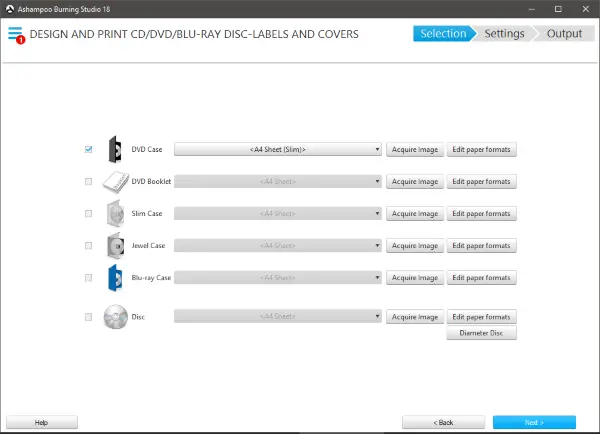Click the Disc label text
Image resolution: width=600 pixels, height=434 pixels.
tap(138, 317)
